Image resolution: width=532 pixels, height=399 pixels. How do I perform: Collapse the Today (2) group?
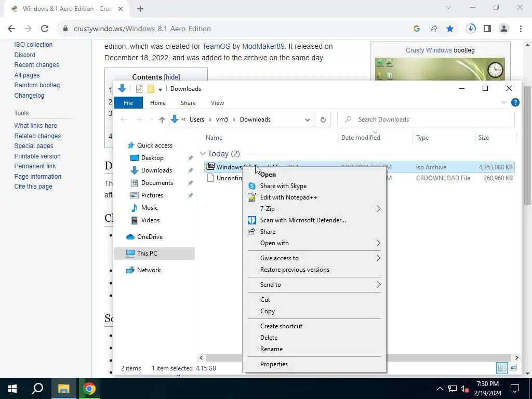[x=203, y=154]
